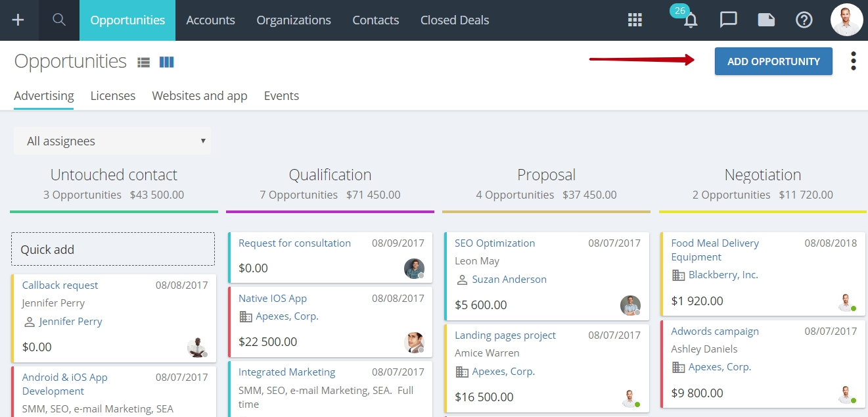The width and height of the screenshot is (868, 417).
Task: Click company icon beside Blackberry, Inc.
Action: tap(678, 275)
